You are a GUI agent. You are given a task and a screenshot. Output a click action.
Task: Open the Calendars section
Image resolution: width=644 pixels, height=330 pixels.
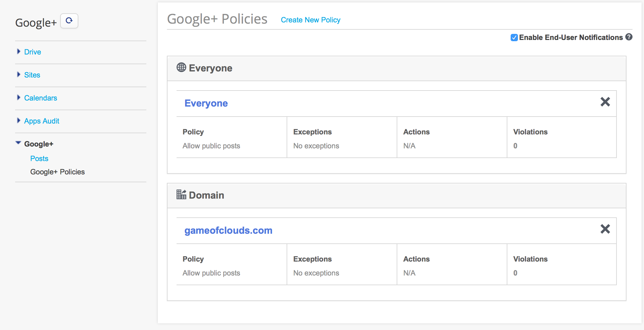click(x=41, y=98)
